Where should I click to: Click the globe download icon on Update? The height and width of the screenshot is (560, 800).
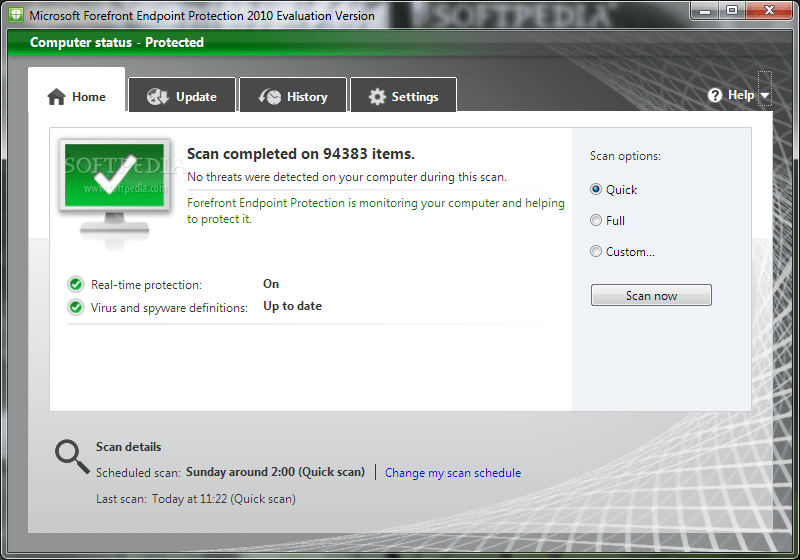158,96
